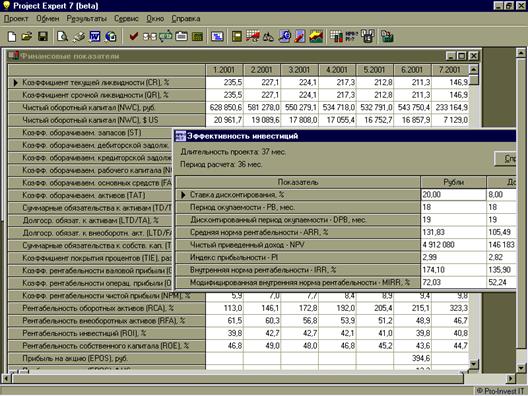Viewport: 528px width, 396px height.
Task: Click the table's vertical scrollbar down arrow
Action: click(473, 364)
